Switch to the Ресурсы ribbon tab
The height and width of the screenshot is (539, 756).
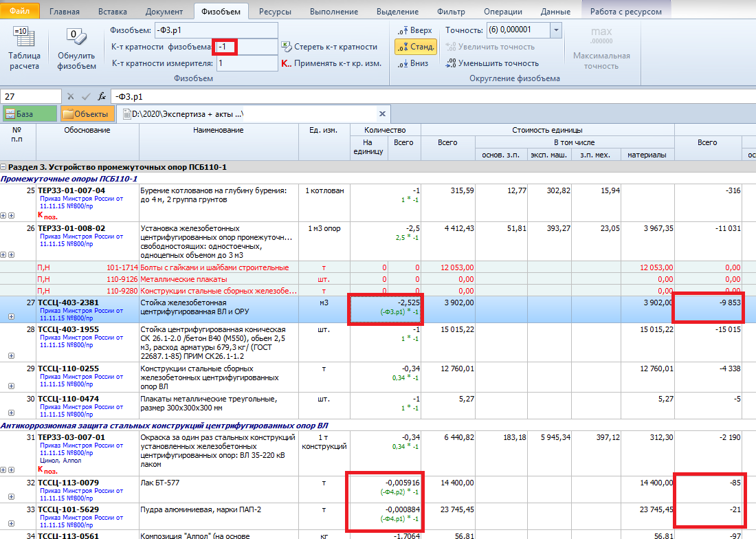click(x=275, y=12)
